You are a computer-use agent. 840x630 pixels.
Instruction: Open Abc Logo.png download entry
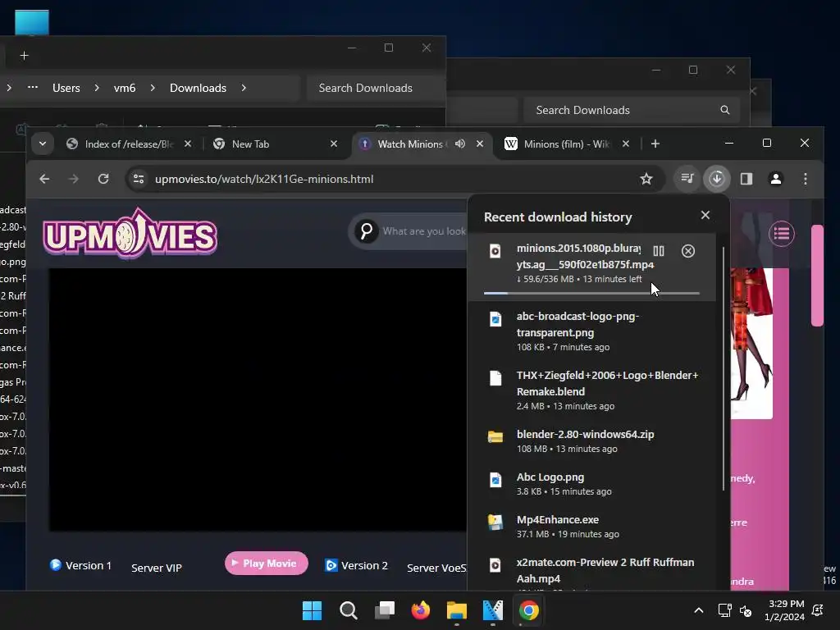(591, 484)
